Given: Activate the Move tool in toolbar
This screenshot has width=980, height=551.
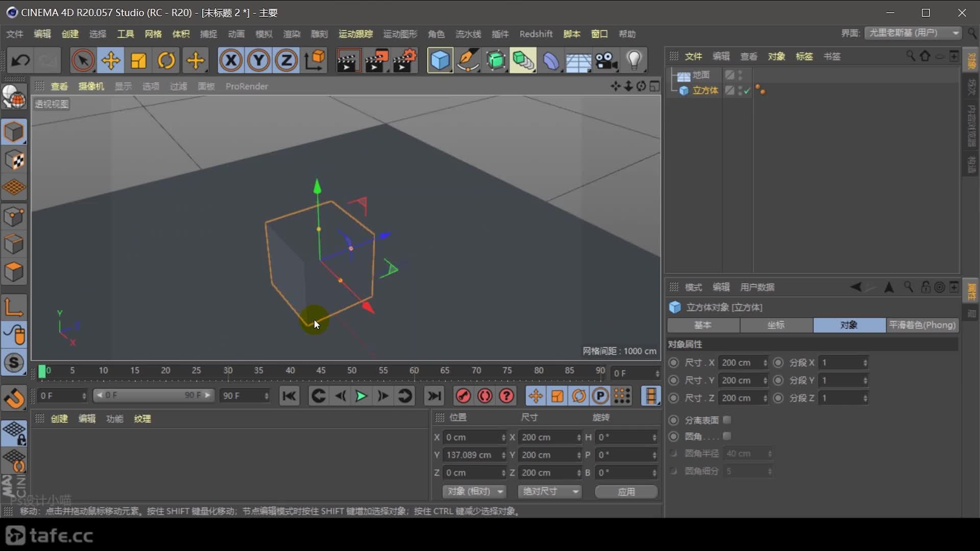Looking at the screenshot, I should [x=111, y=61].
